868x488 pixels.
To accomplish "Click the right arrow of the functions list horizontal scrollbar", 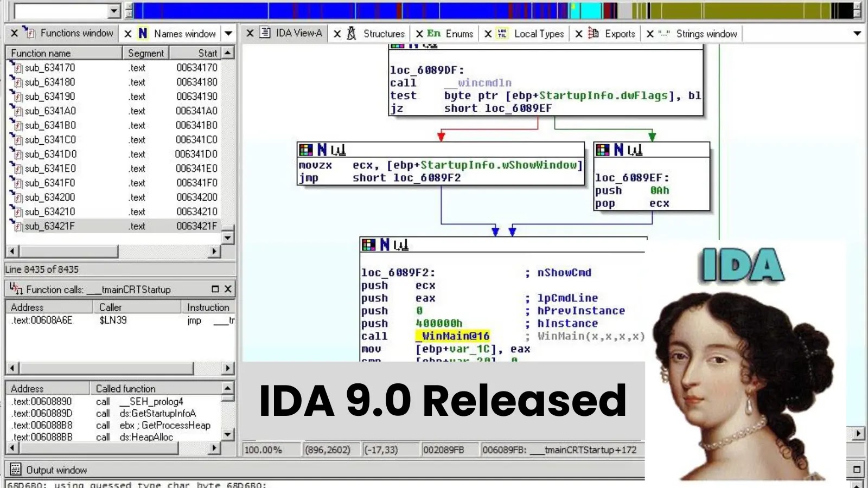I will pyautogui.click(x=215, y=252).
